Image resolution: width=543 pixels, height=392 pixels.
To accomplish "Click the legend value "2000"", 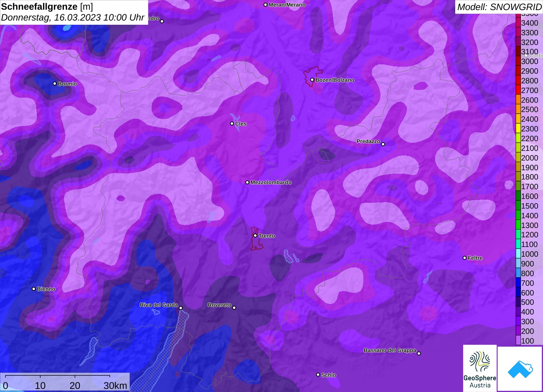I will pyautogui.click(x=529, y=158).
